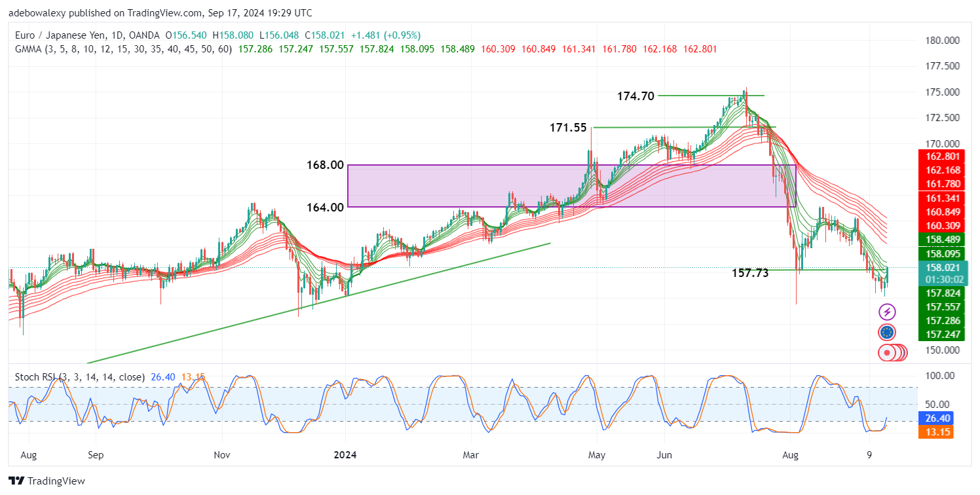
Task: Click the Jun time axis label
Action: 664,454
